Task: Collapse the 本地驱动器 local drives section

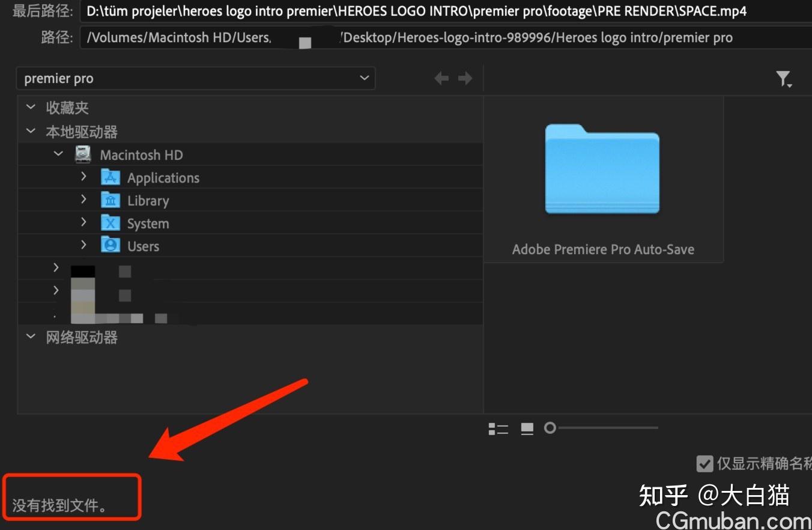Action: coord(31,131)
